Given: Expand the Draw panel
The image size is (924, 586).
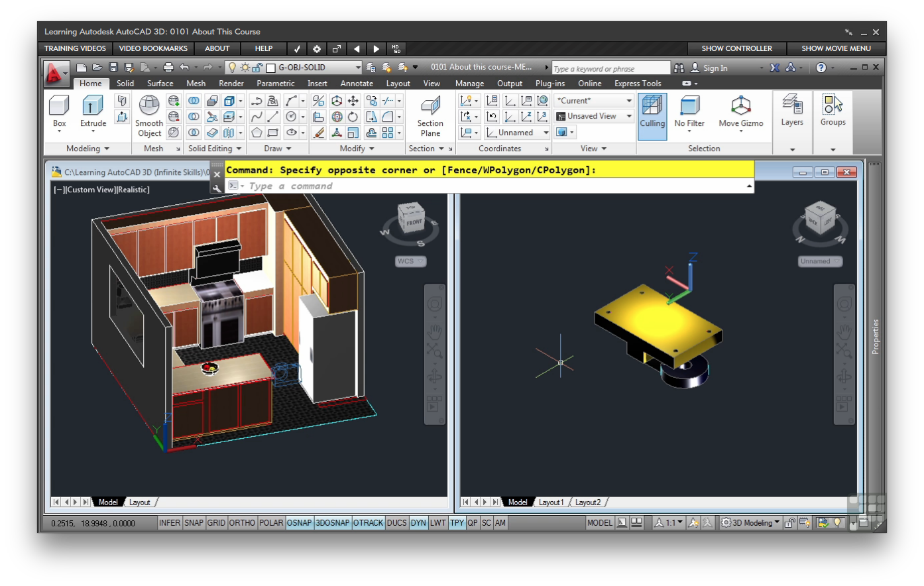Looking at the screenshot, I should coord(277,148).
